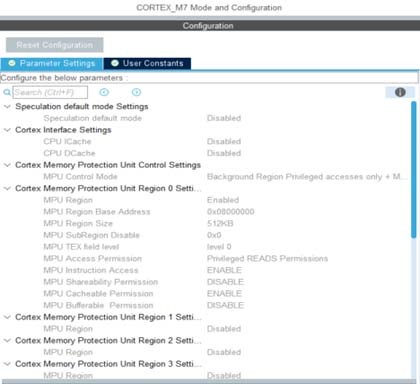The width and height of the screenshot is (420, 384).
Task: Collapse MPU Control Settings group
Action: coord(7,165)
